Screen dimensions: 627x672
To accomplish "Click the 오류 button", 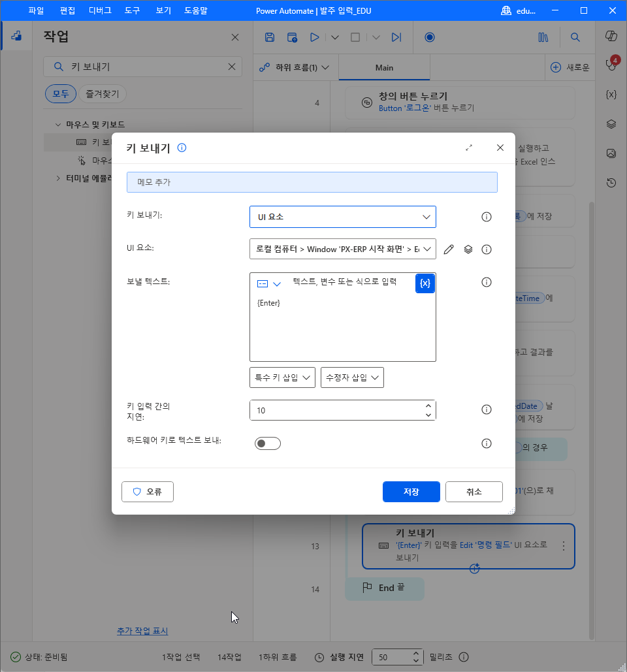I will [148, 492].
